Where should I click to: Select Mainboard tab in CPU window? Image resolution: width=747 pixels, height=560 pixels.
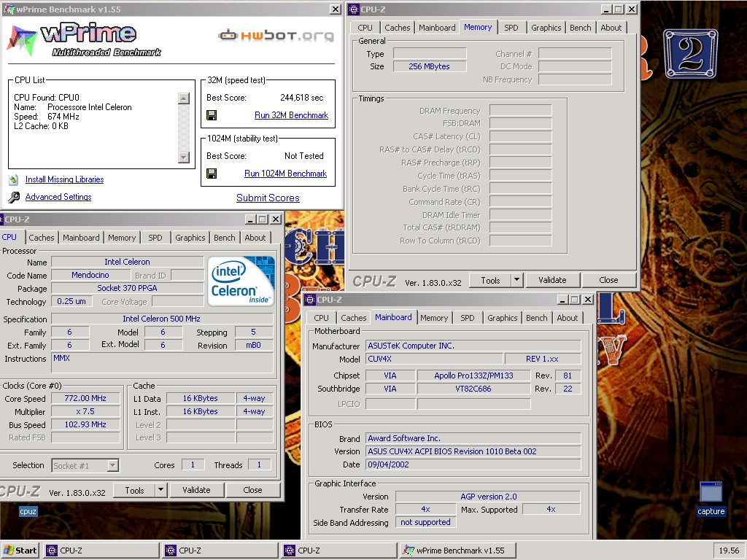(x=81, y=238)
